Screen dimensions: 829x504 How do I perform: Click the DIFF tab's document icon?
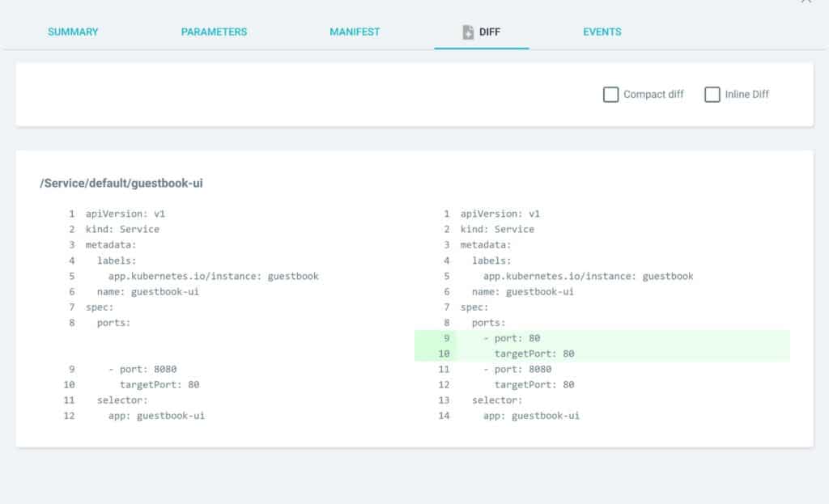(x=466, y=32)
